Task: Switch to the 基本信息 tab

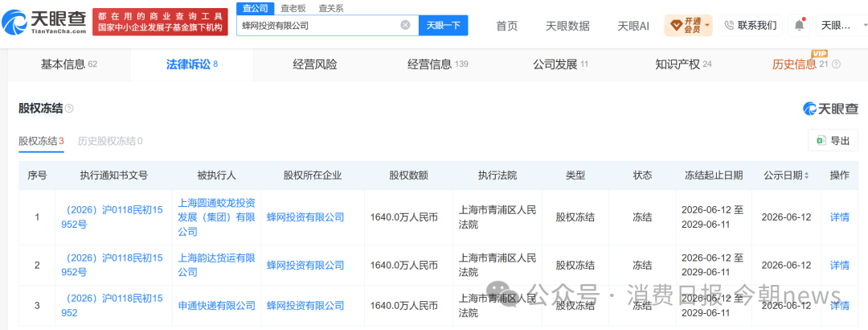Action: (x=68, y=64)
